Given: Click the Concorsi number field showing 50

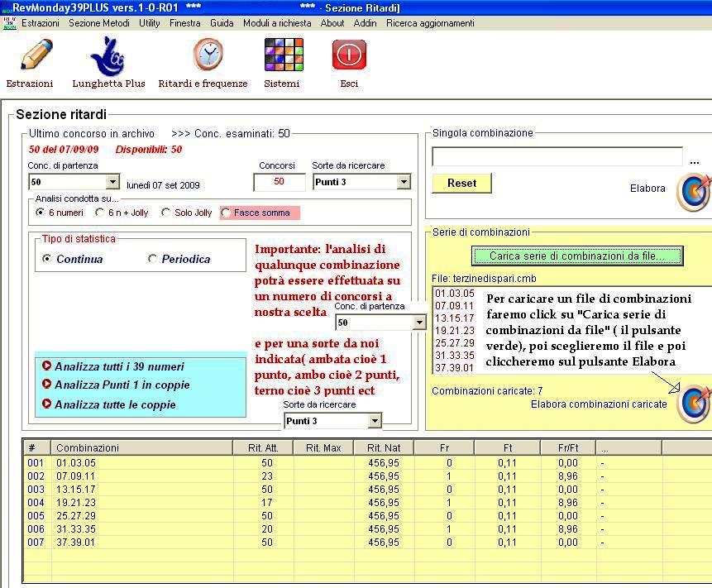Looking at the screenshot, I should click(x=280, y=182).
